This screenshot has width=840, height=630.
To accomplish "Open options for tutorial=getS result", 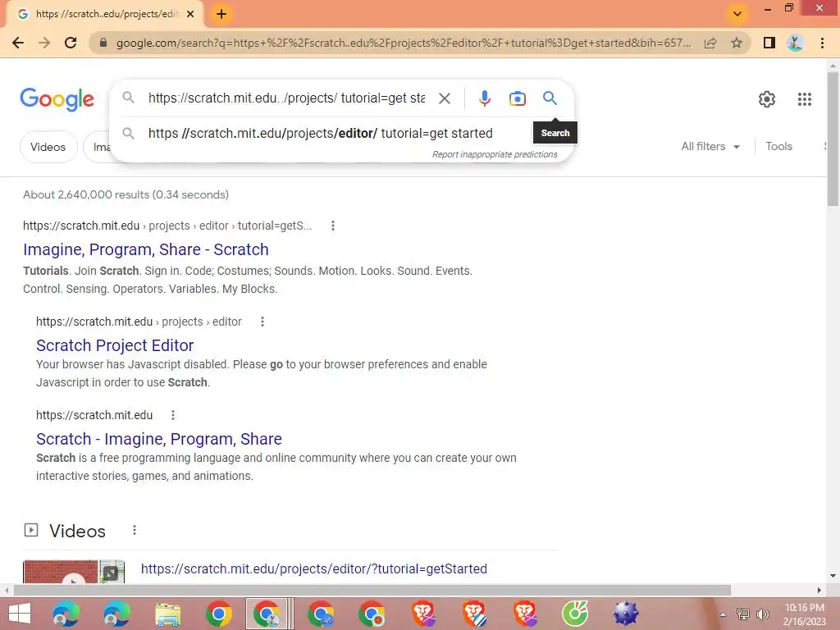I will point(333,226).
